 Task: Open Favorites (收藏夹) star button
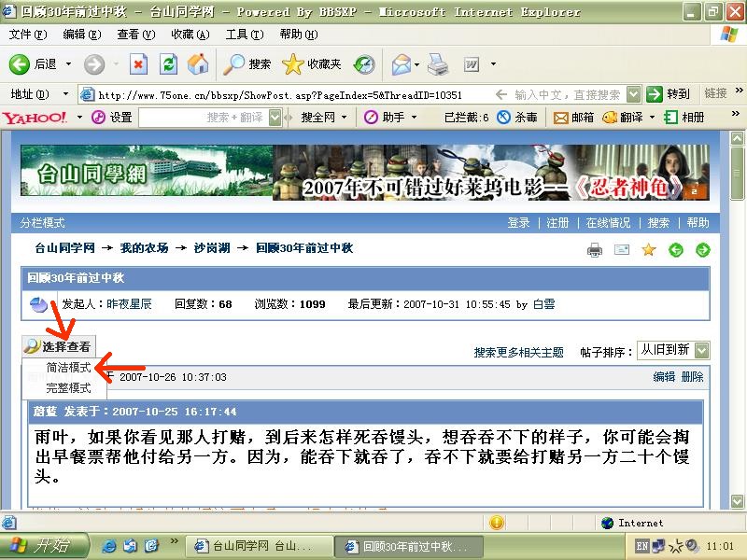[x=312, y=63]
